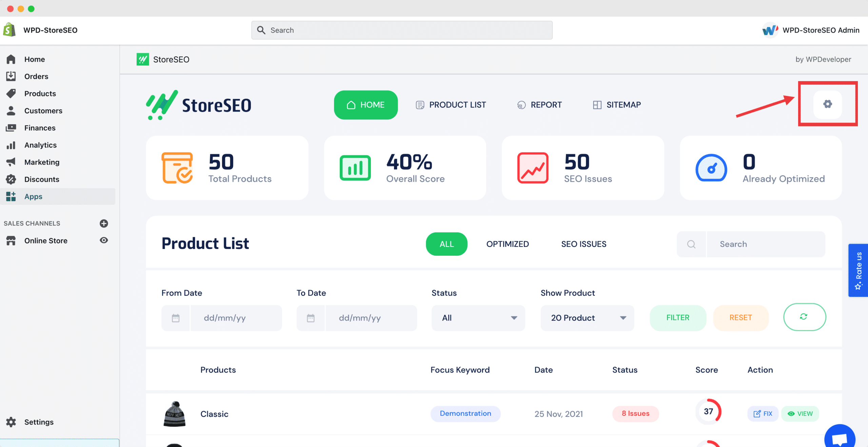Open Orders in the sidebar
The image size is (868, 447).
pos(36,76)
